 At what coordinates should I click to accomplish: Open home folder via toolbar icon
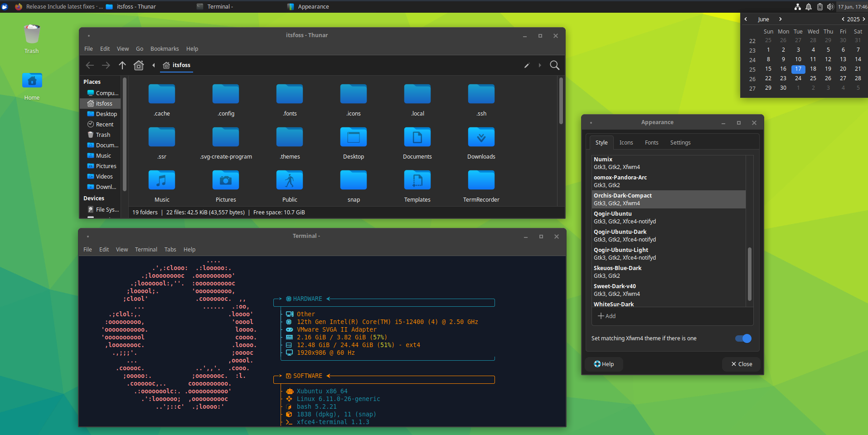(x=139, y=65)
